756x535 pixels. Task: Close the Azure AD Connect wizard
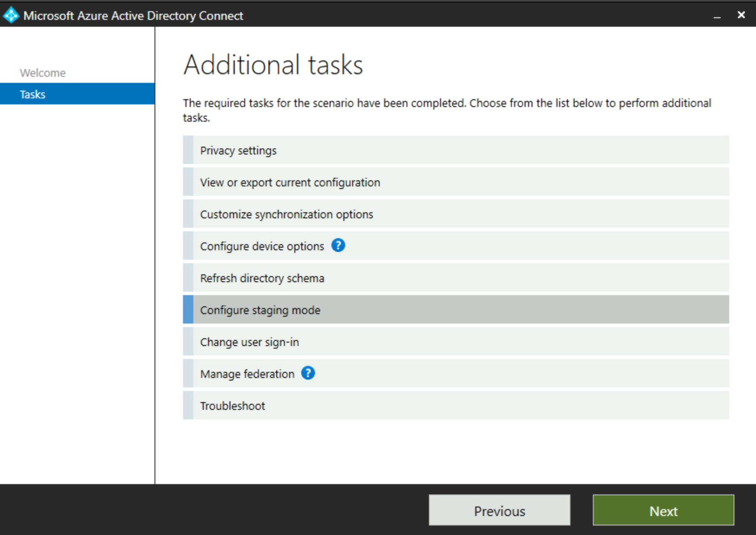click(741, 15)
